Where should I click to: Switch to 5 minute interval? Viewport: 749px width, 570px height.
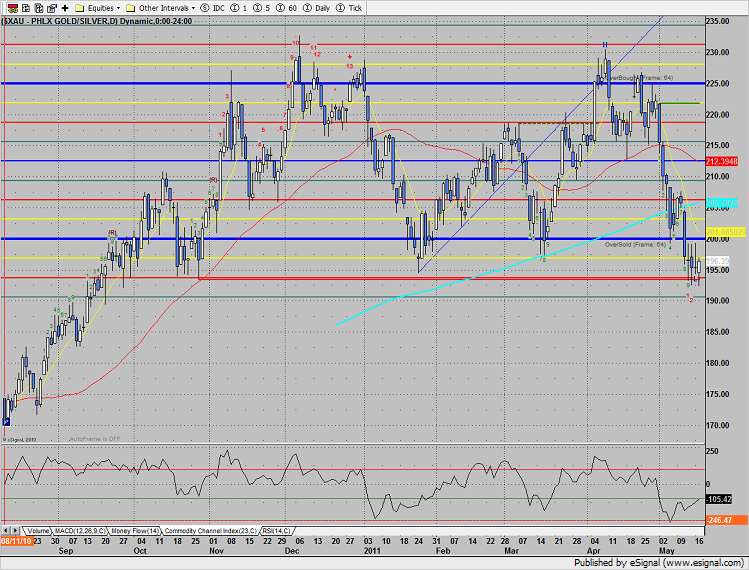[x=262, y=8]
